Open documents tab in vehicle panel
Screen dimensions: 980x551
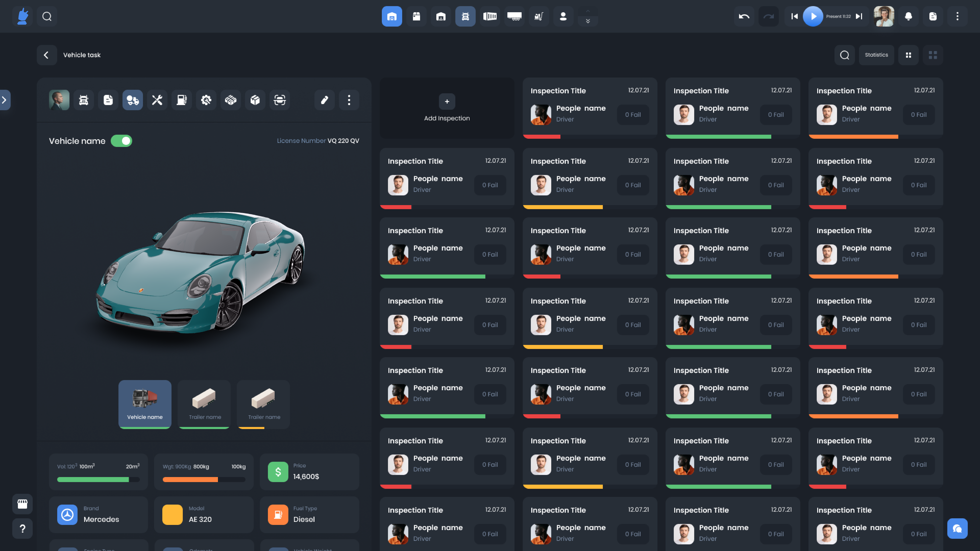point(108,100)
